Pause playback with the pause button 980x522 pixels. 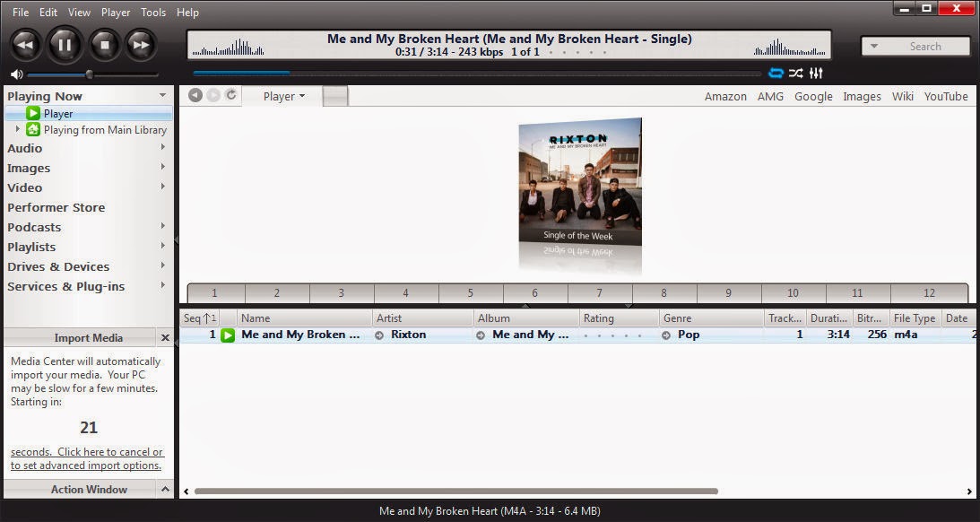pos(65,45)
